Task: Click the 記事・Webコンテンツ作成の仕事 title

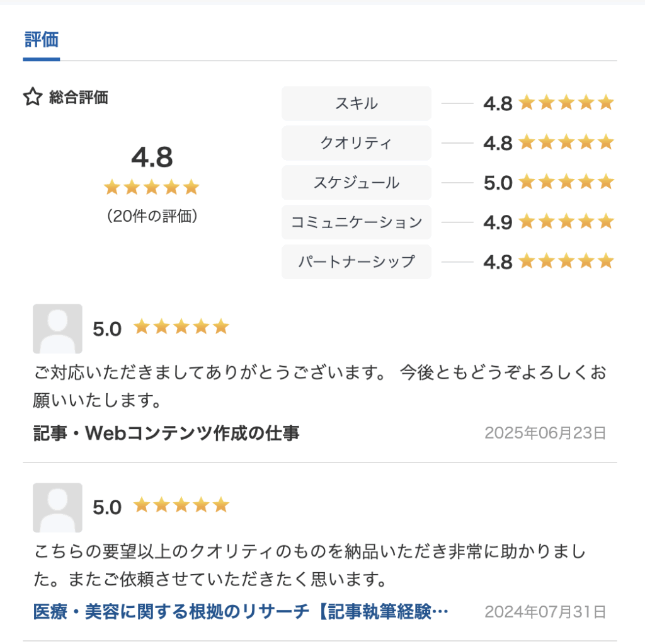Action: 166,433
